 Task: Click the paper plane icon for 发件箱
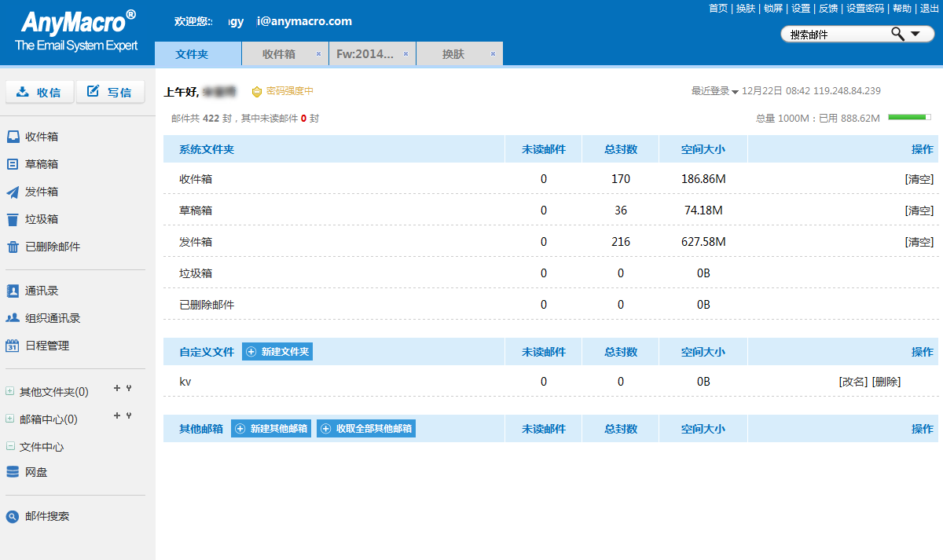pyautogui.click(x=13, y=192)
